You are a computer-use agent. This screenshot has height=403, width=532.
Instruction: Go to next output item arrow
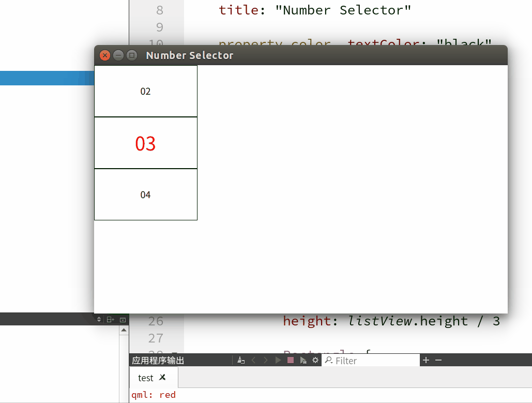pos(265,360)
